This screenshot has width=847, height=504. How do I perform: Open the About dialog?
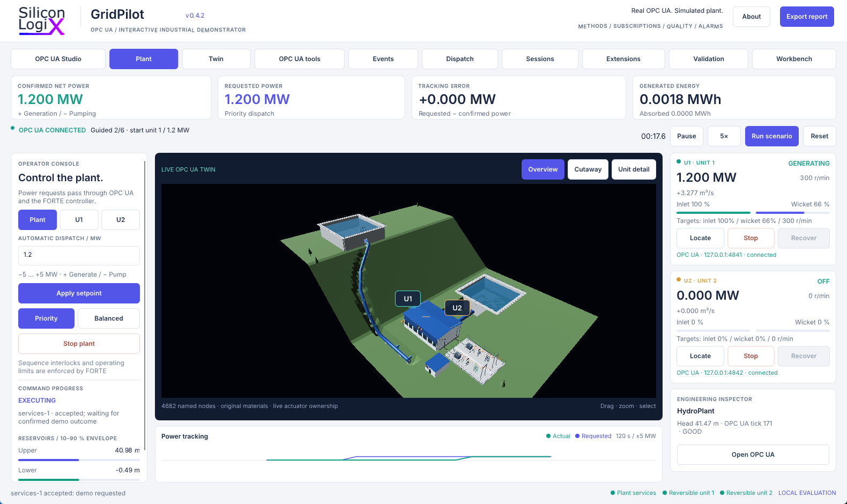(x=752, y=17)
